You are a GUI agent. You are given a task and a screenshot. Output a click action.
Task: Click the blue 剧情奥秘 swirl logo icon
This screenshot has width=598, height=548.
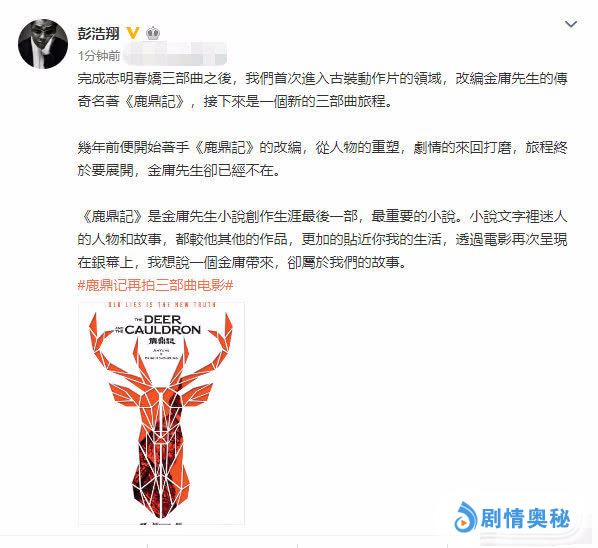(x=466, y=517)
